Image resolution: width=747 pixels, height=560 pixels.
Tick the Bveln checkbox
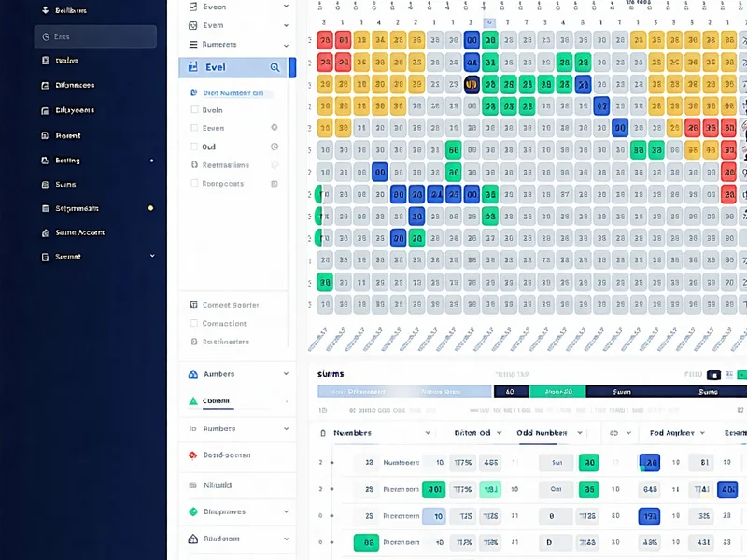point(193,110)
